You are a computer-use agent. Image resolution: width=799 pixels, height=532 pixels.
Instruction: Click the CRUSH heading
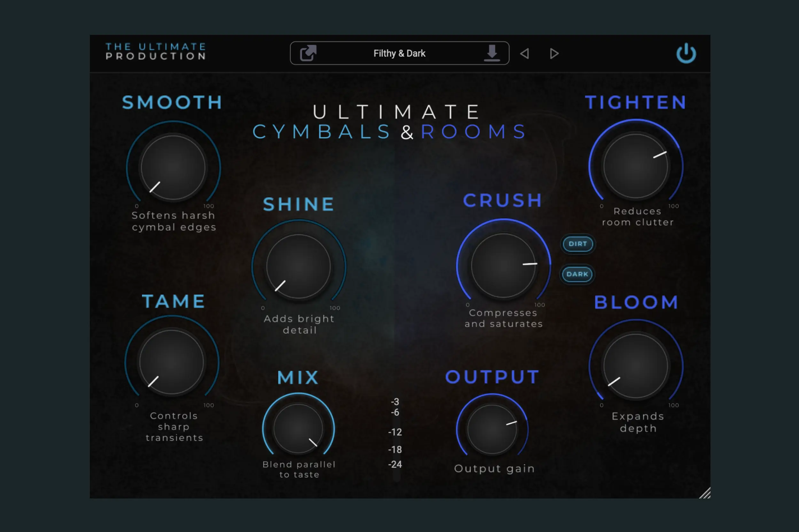click(x=502, y=200)
